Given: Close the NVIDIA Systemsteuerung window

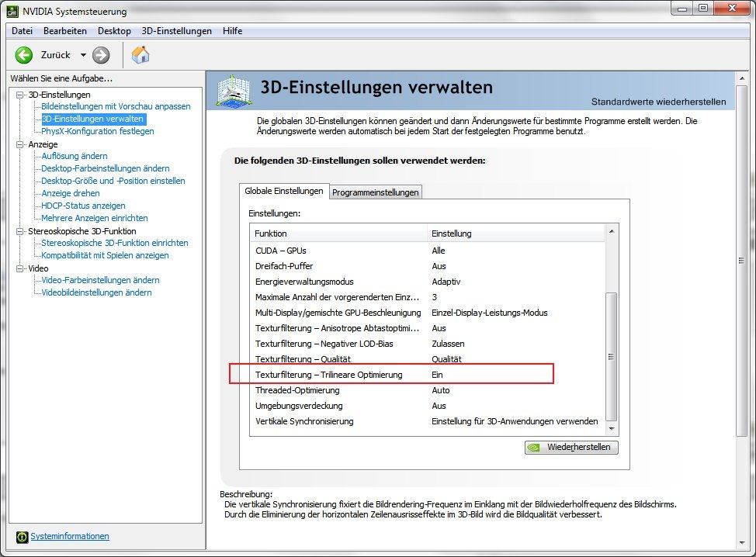Looking at the screenshot, I should 733,9.
